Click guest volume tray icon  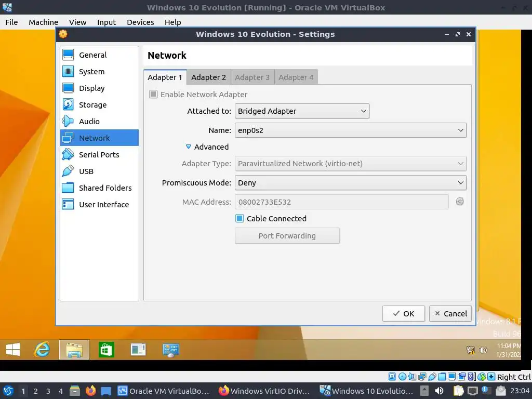pyautogui.click(x=483, y=350)
